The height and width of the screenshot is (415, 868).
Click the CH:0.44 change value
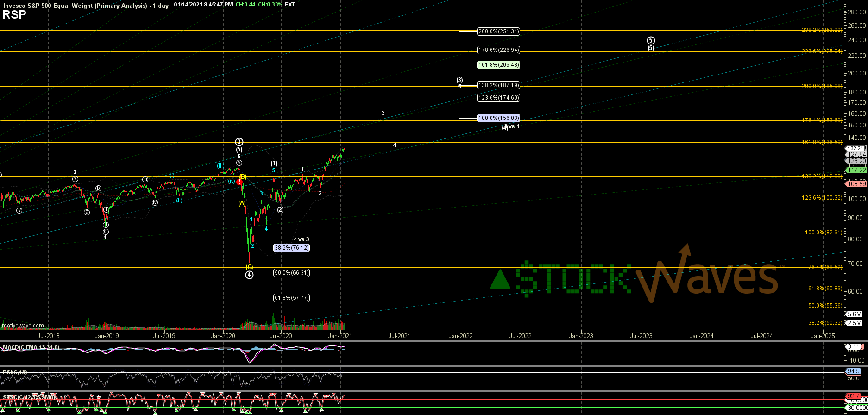tap(245, 4)
